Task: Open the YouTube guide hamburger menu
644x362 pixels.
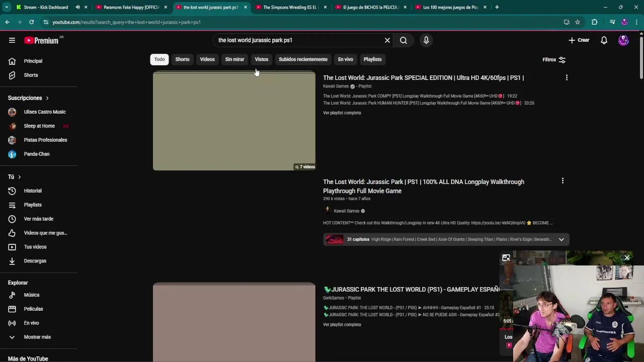Action: 12,40
